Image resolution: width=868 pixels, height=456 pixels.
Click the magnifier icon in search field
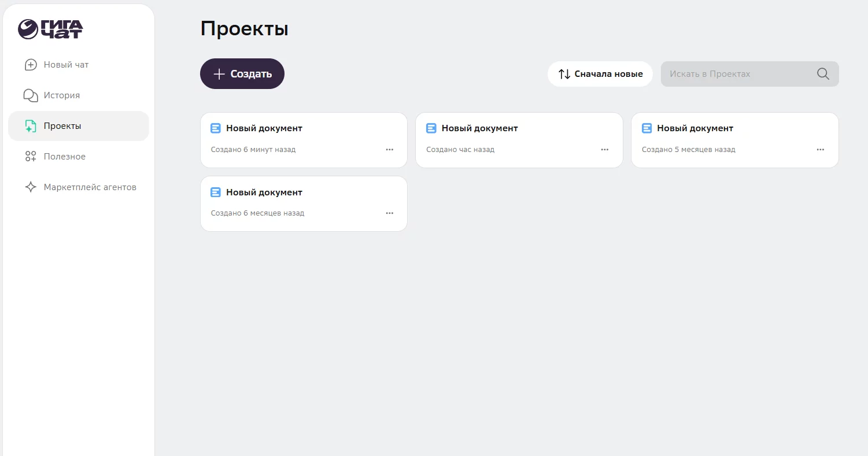point(823,74)
